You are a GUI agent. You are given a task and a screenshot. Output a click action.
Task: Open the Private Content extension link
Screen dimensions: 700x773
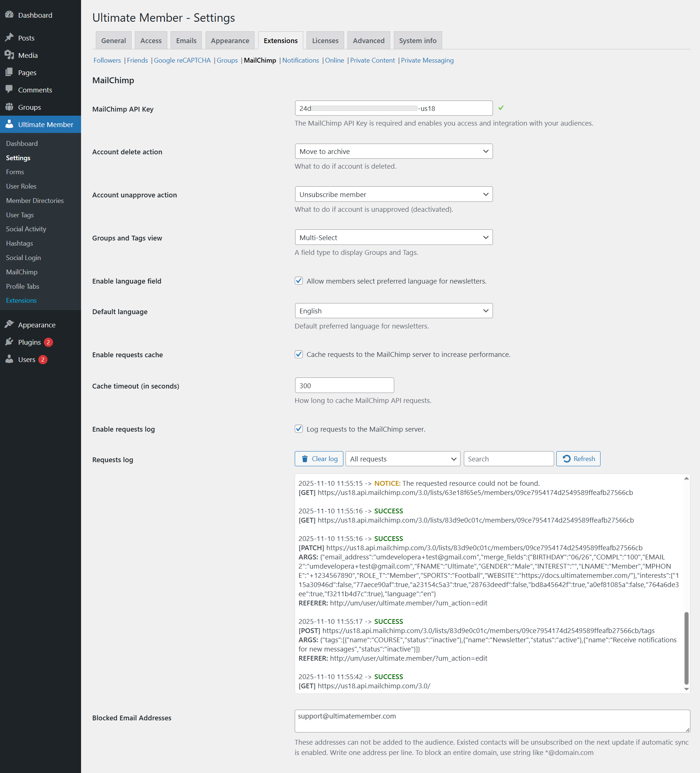coord(372,60)
